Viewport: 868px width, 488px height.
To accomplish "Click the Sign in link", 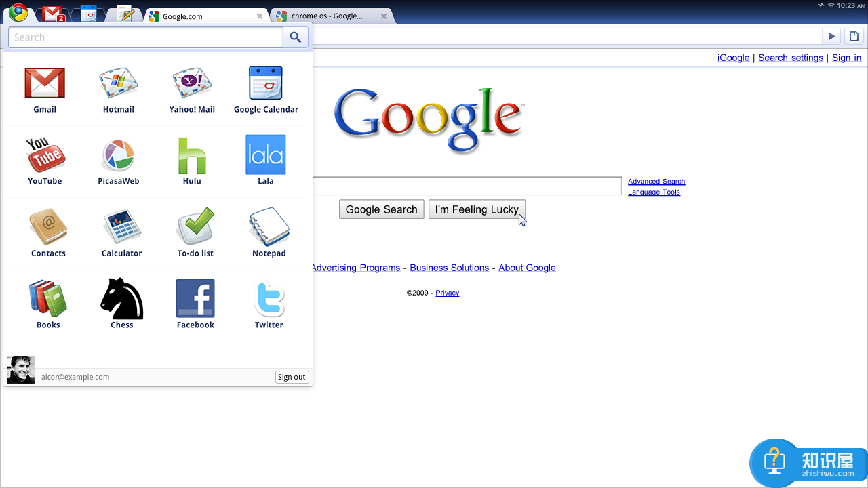I will tap(847, 58).
